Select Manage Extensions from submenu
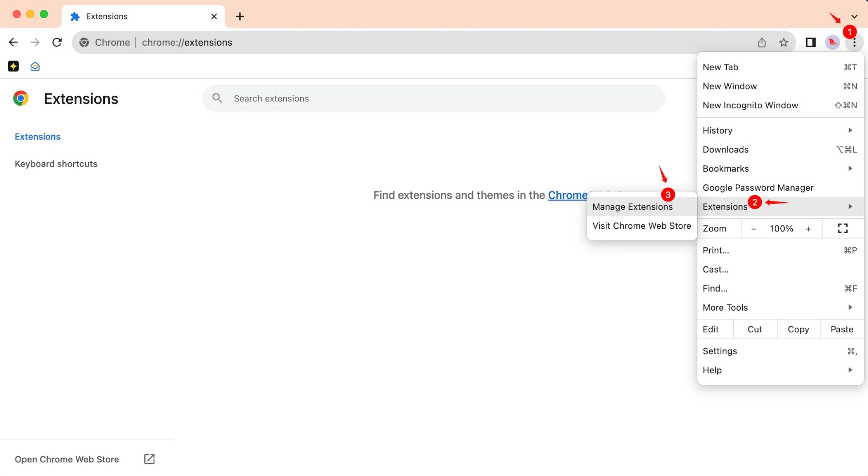The height and width of the screenshot is (476, 868). [632, 207]
